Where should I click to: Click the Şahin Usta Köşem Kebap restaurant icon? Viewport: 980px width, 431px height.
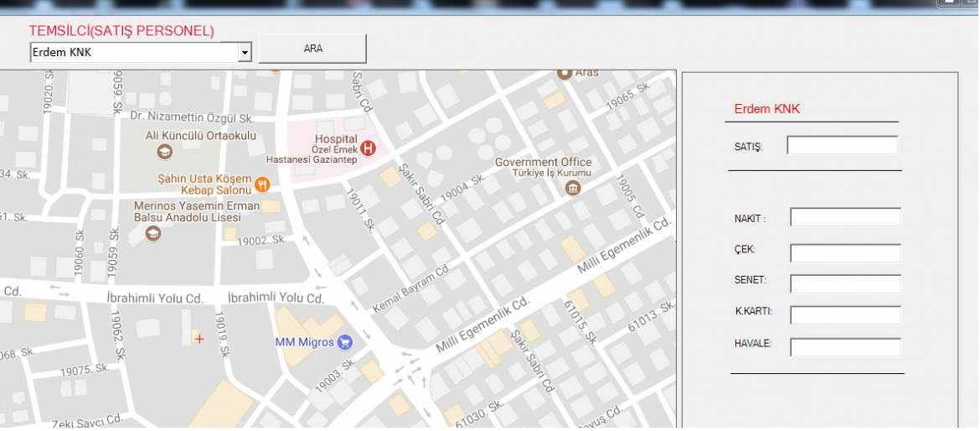click(x=262, y=184)
